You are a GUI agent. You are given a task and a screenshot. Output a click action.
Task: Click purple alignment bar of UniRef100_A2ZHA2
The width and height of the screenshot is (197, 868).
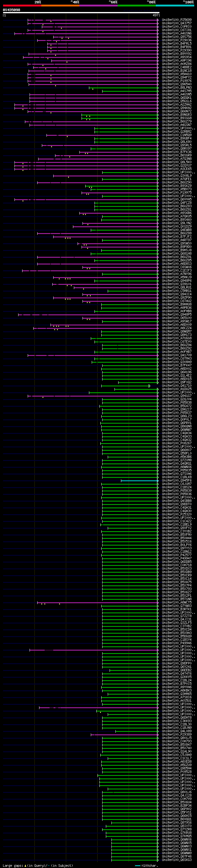86,104
